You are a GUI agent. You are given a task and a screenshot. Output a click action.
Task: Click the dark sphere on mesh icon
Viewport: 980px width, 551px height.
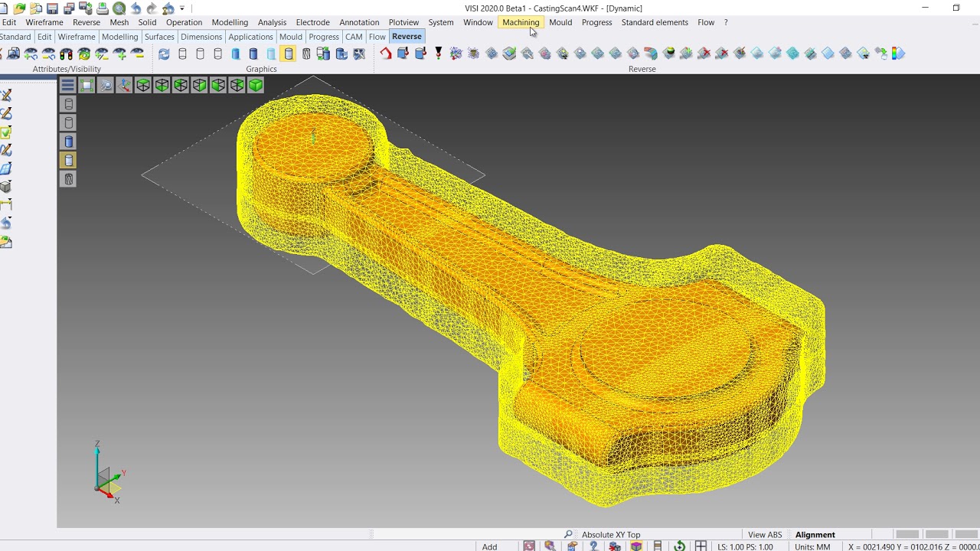tap(669, 54)
